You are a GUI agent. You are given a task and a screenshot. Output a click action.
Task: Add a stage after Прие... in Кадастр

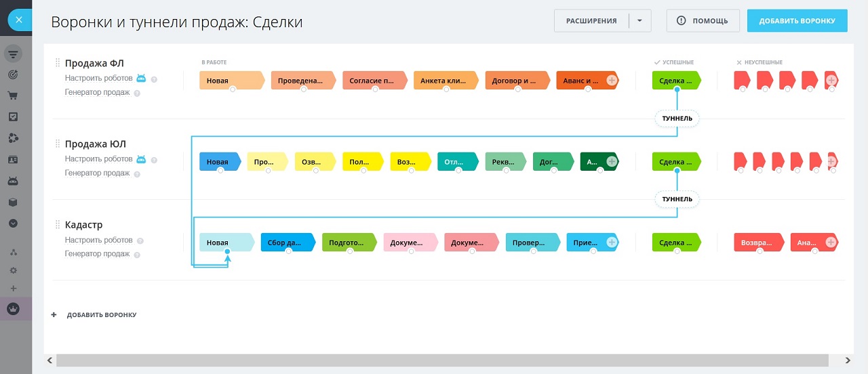click(x=612, y=242)
